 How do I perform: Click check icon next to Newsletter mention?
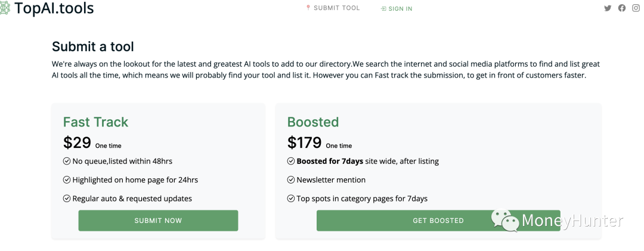(291, 179)
